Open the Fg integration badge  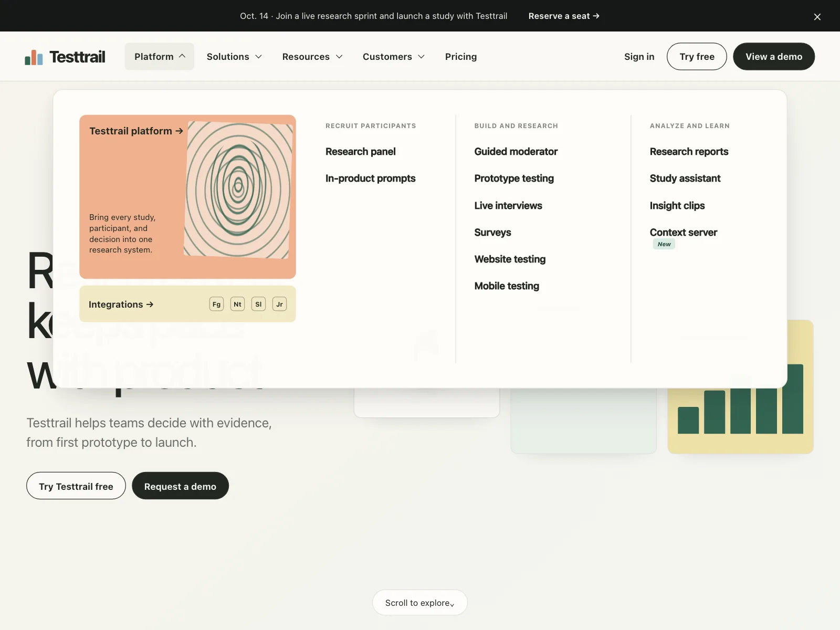pos(216,304)
